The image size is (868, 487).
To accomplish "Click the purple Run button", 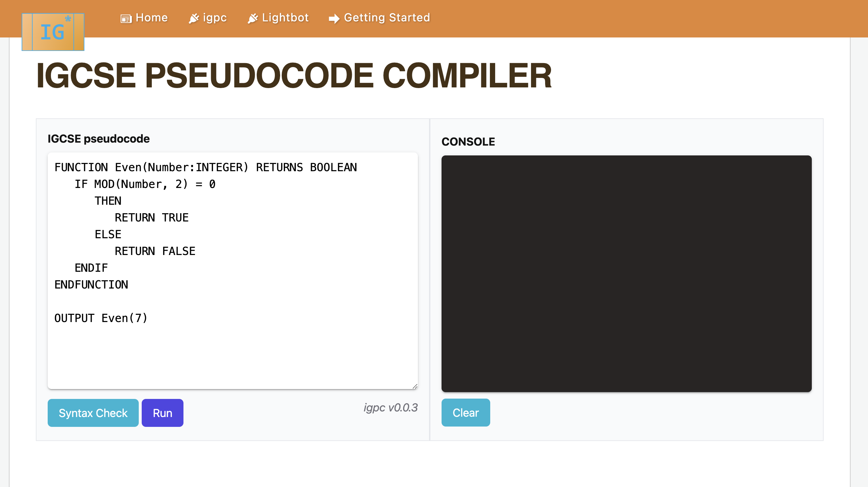I will pyautogui.click(x=162, y=413).
